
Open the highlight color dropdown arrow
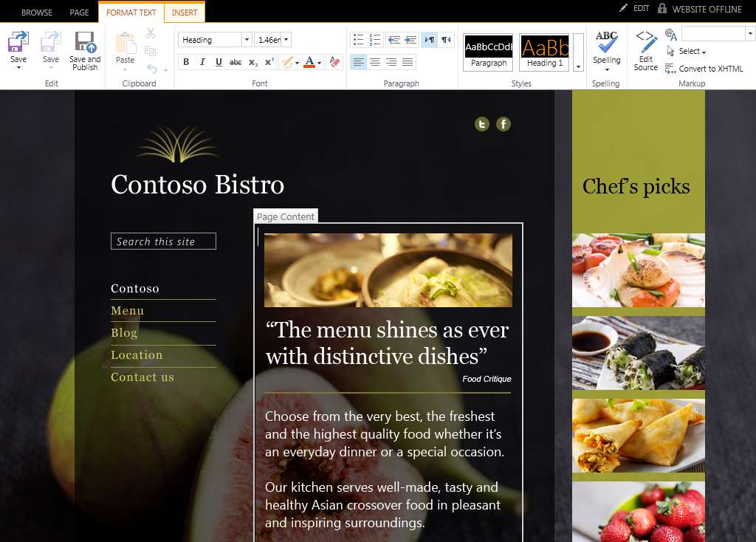tap(297, 63)
